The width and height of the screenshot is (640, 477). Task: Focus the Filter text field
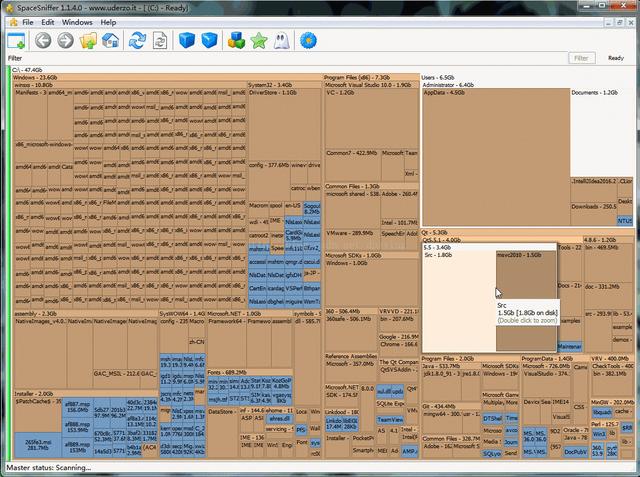tap(294, 58)
